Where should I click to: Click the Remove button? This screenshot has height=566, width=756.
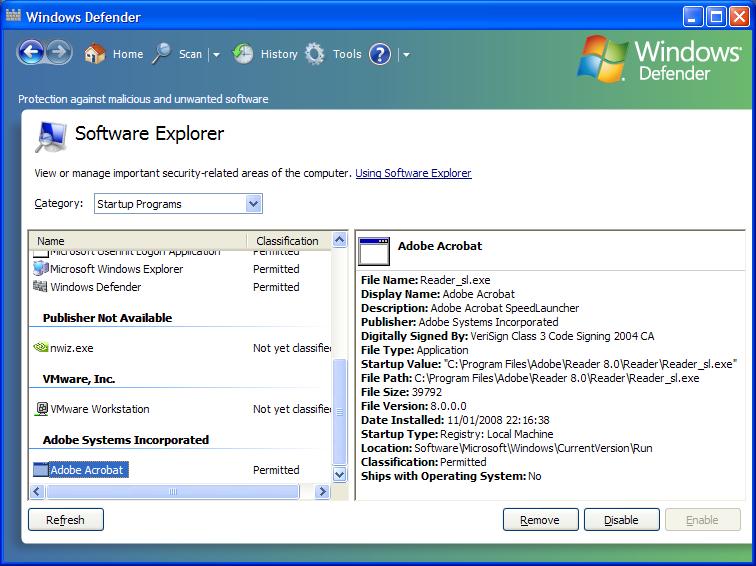(x=540, y=520)
